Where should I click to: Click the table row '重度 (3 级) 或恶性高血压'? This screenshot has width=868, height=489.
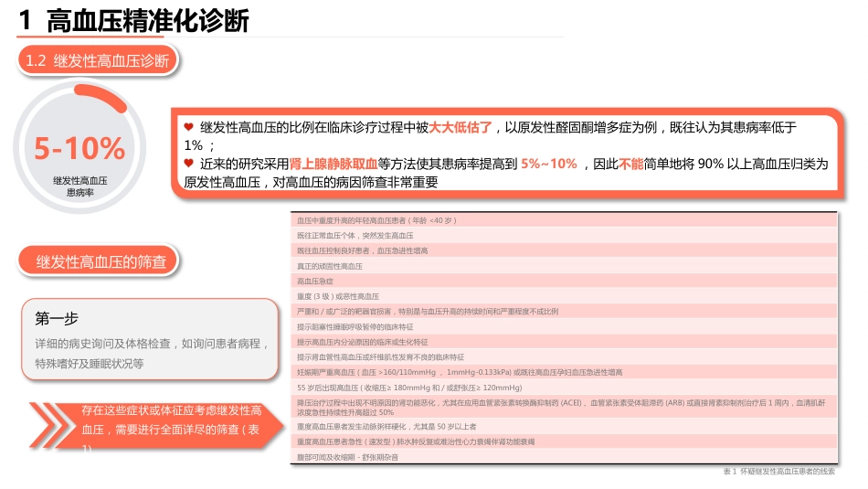point(564,297)
